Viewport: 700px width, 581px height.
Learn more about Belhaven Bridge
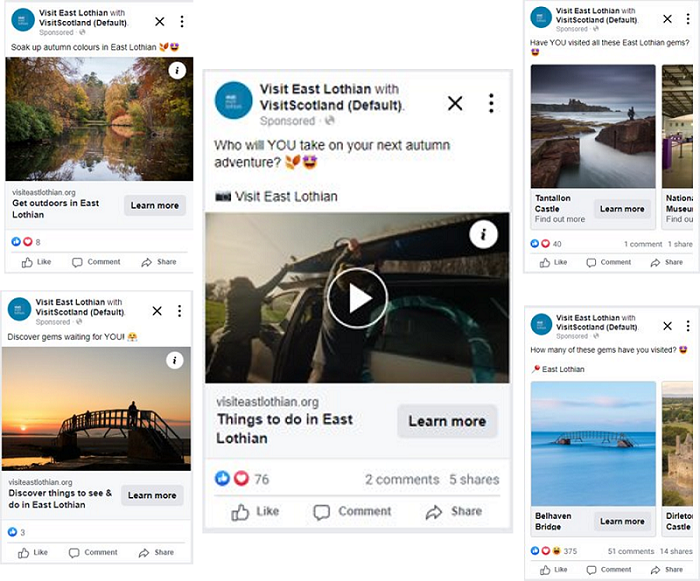click(x=622, y=521)
